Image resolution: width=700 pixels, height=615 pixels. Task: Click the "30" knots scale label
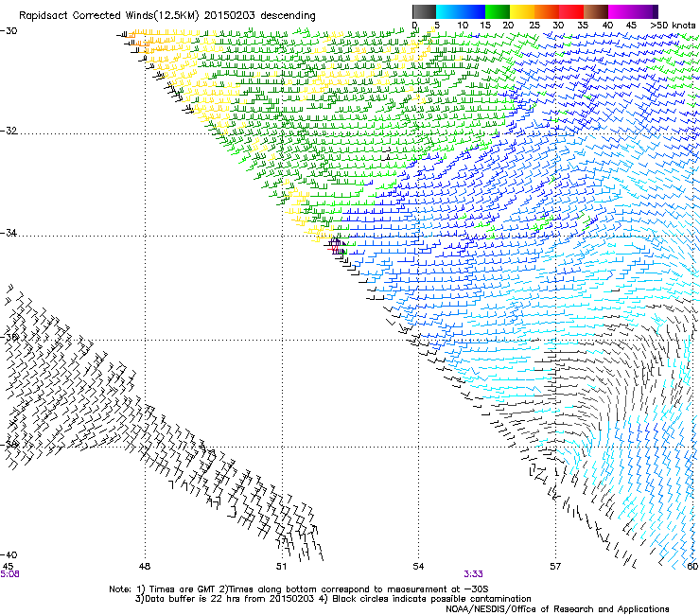(558, 26)
